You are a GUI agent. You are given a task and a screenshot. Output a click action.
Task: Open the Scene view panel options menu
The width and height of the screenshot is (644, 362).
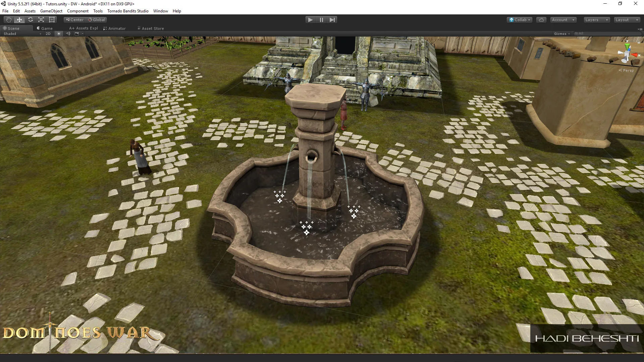click(x=640, y=29)
